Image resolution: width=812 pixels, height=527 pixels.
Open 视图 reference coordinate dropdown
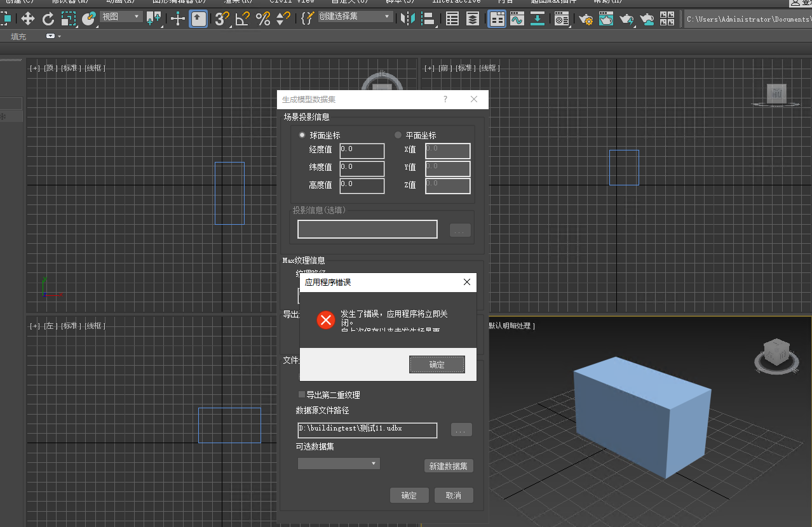[x=121, y=17]
